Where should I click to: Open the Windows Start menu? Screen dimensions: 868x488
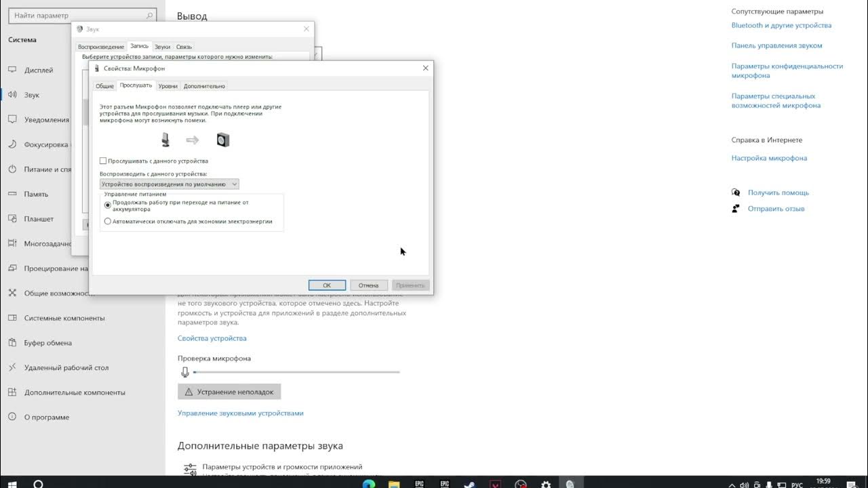pyautogui.click(x=12, y=483)
